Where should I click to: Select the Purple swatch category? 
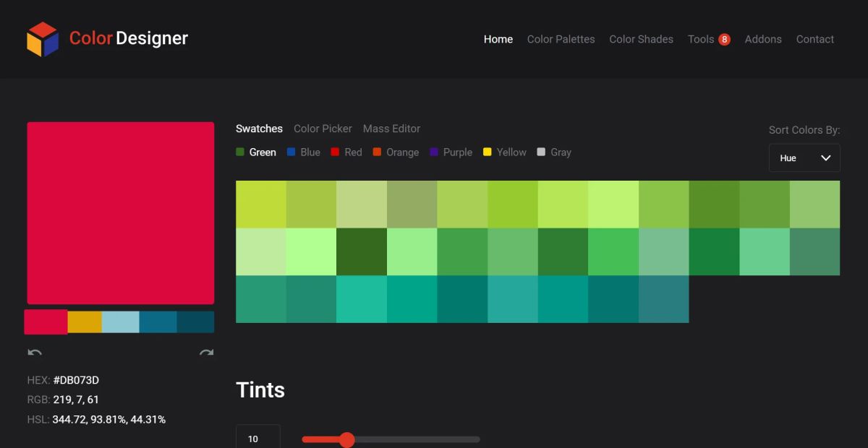[x=451, y=152]
